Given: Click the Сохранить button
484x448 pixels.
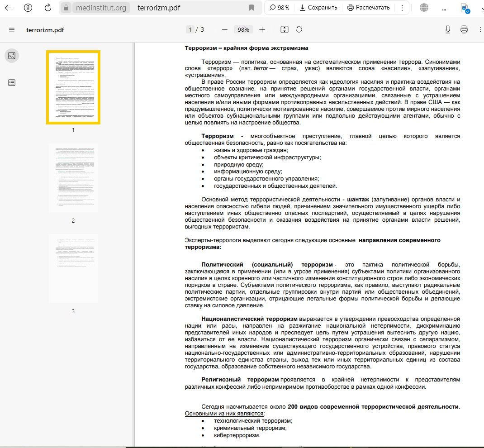Looking at the screenshot, I should [x=318, y=8].
